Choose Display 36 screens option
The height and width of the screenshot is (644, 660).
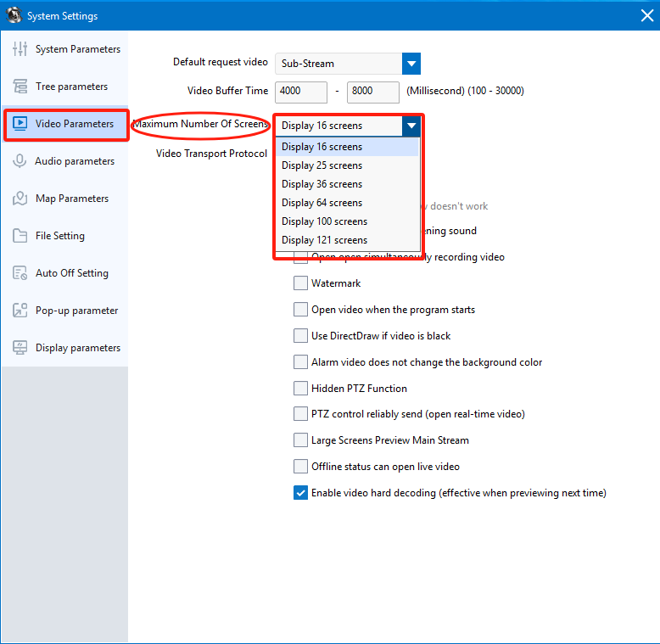[x=348, y=184]
